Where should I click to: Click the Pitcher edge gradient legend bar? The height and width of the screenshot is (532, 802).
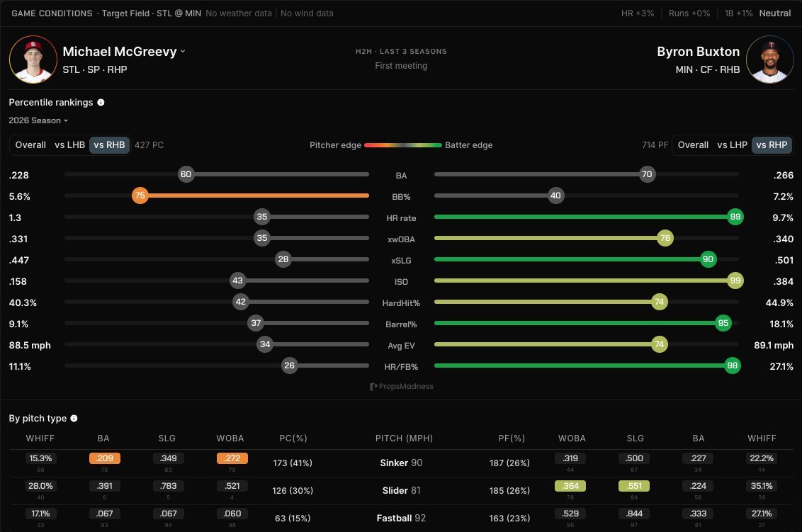(x=403, y=145)
